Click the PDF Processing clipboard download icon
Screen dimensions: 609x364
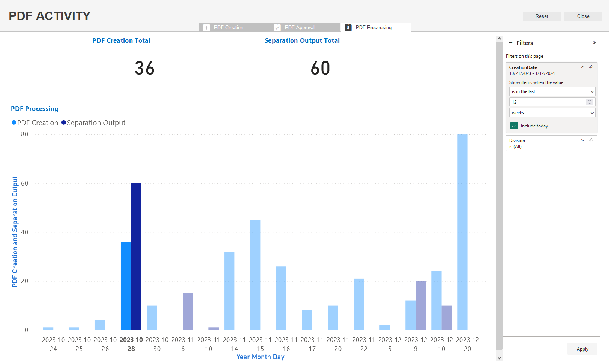(348, 27)
